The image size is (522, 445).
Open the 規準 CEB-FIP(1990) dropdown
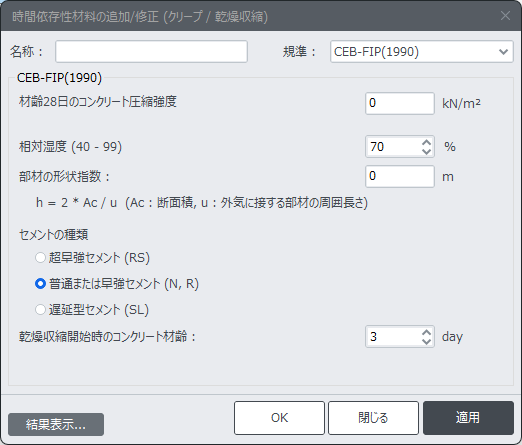point(421,52)
